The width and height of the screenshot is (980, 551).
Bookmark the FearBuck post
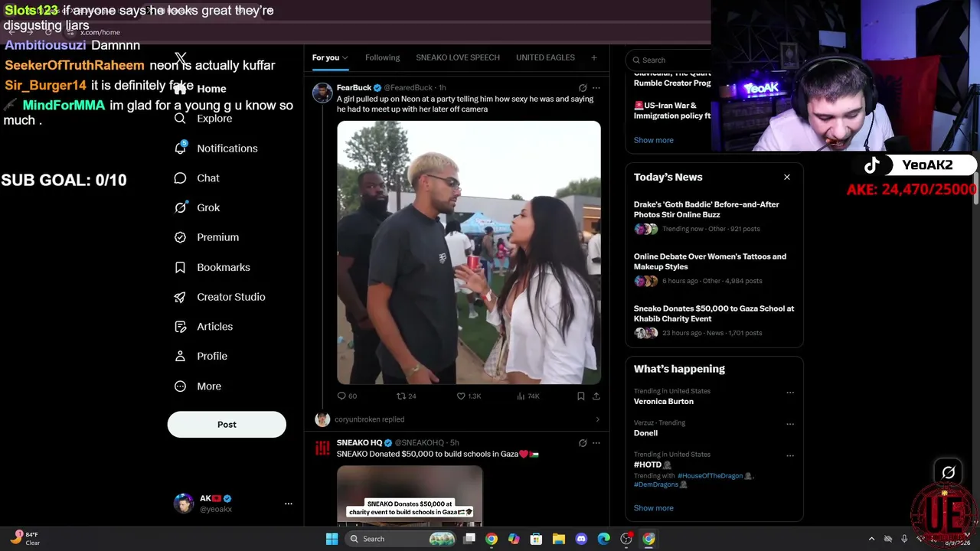click(x=581, y=396)
